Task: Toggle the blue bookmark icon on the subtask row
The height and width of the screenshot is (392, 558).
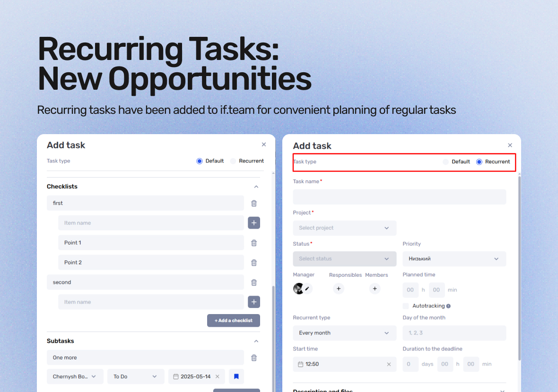Action: click(236, 376)
